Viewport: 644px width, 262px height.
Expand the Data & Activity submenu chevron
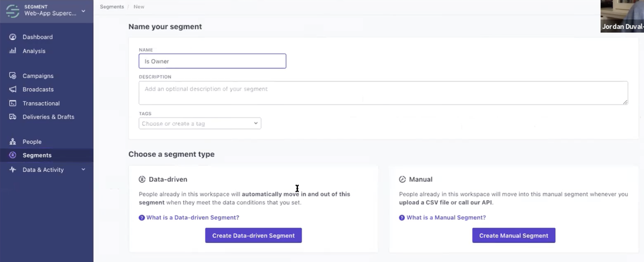[x=83, y=170]
